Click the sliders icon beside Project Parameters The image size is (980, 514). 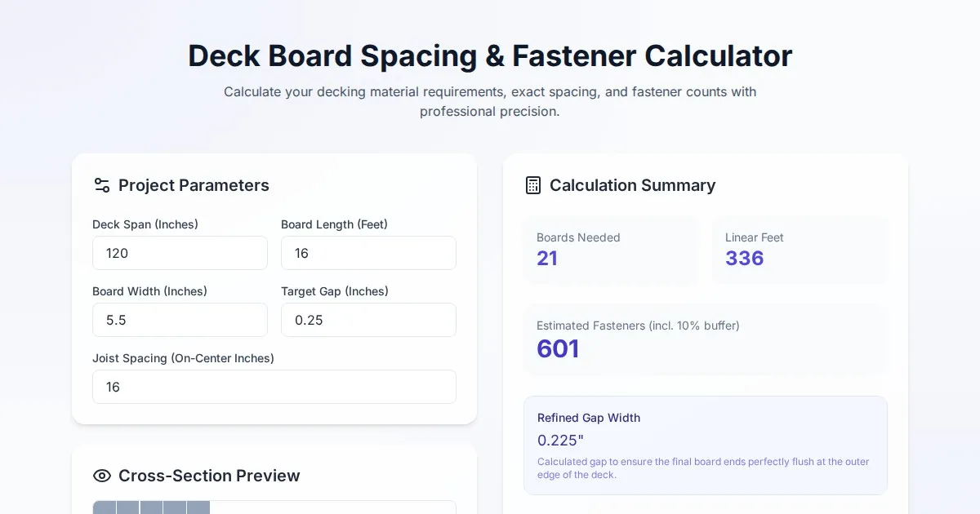pyautogui.click(x=102, y=185)
